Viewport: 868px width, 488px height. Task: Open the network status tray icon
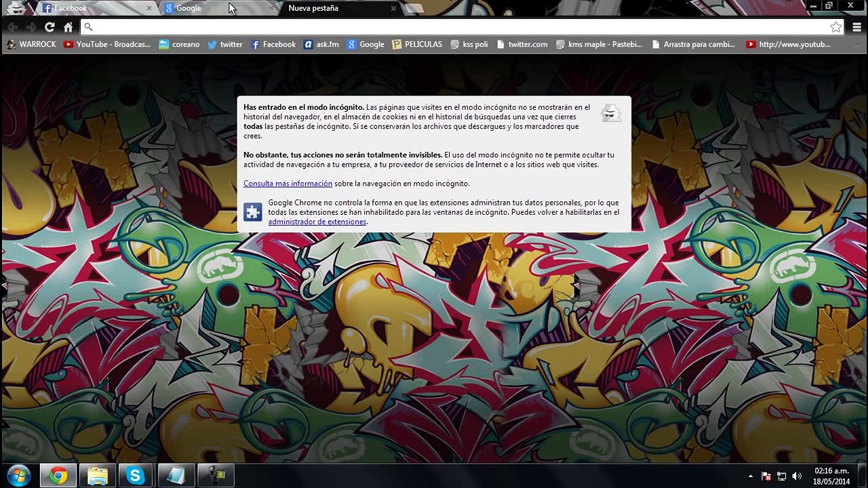pyautogui.click(x=782, y=476)
